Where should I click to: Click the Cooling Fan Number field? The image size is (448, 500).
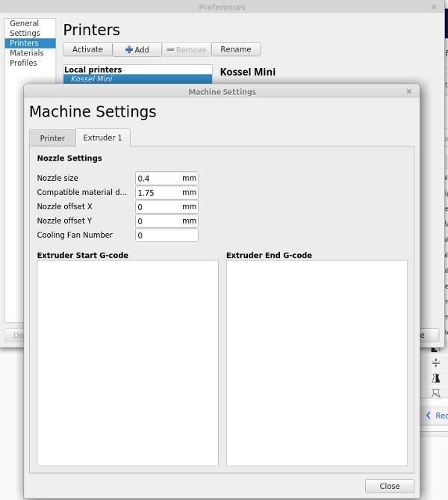tap(167, 235)
